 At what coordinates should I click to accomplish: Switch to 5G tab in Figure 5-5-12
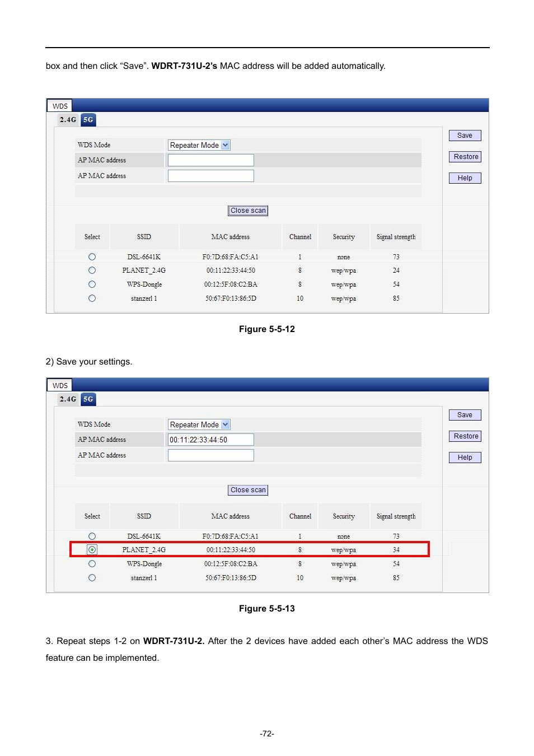pyautogui.click(x=88, y=120)
